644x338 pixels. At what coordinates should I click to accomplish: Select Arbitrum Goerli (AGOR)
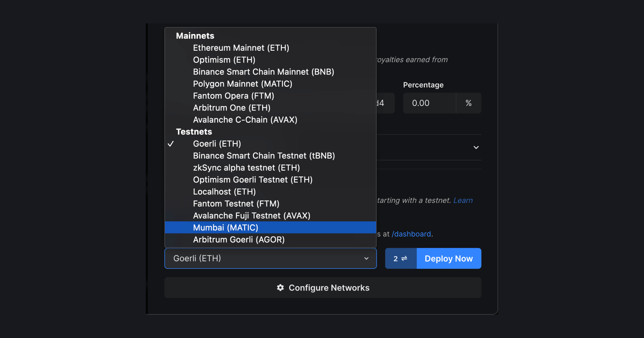[239, 239]
